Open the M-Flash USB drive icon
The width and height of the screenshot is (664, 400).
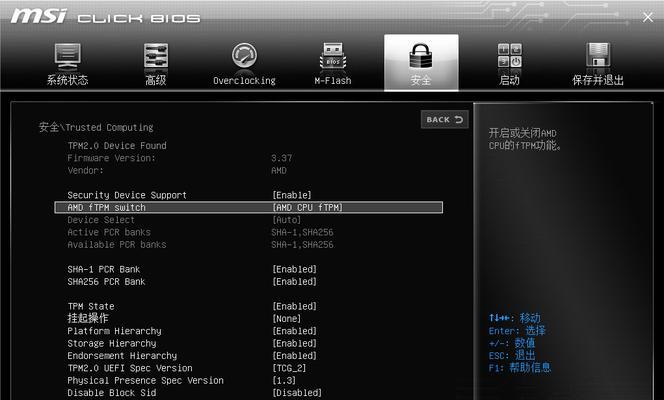pyautogui.click(x=333, y=55)
